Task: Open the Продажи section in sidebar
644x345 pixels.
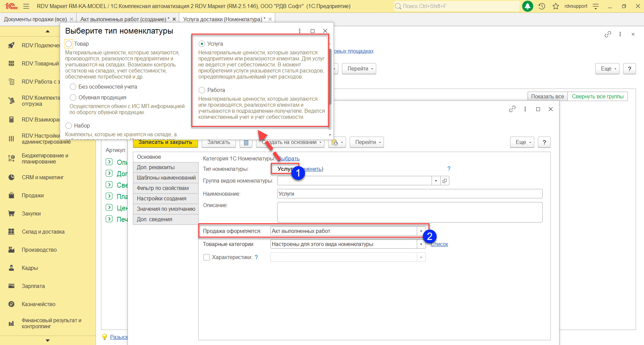Action: coord(33,195)
